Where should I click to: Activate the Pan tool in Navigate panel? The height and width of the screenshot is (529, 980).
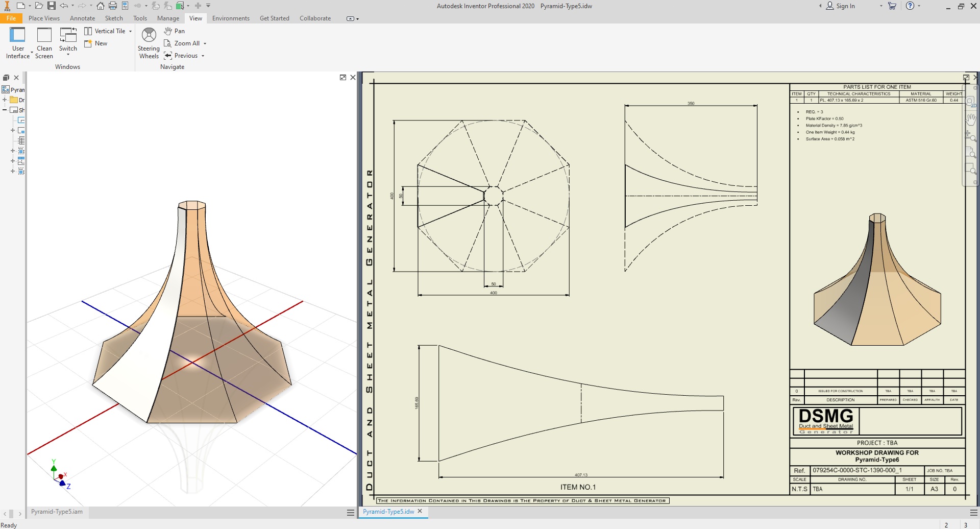tap(174, 31)
